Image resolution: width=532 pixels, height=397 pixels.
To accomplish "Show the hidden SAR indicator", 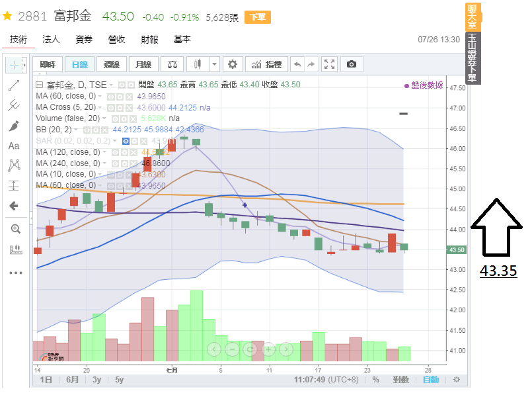I will click(x=126, y=141).
